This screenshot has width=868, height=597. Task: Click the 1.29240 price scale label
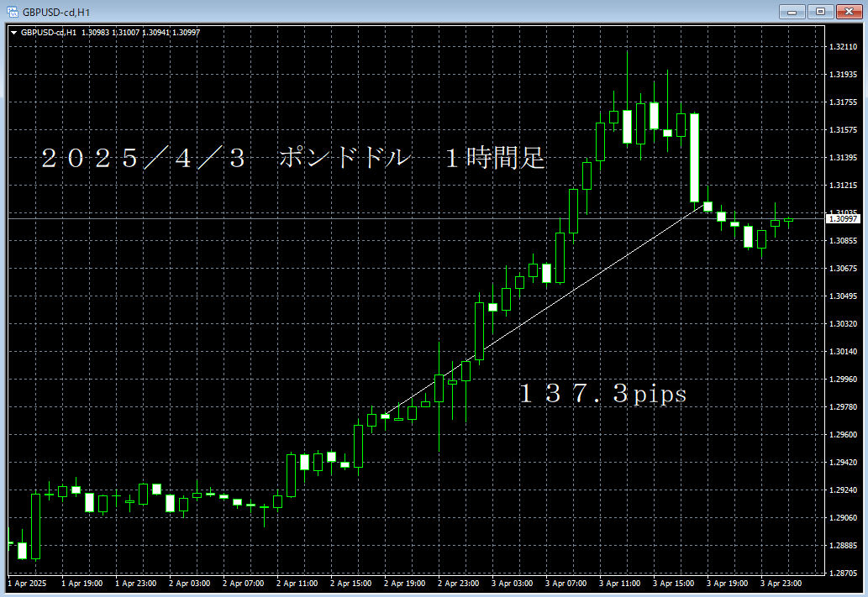(x=843, y=490)
